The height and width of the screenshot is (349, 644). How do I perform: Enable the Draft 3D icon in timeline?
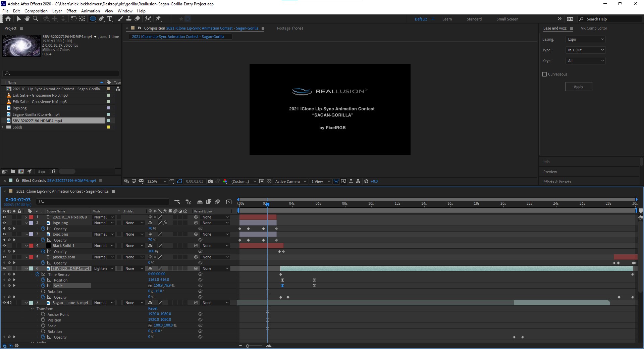[189, 202]
